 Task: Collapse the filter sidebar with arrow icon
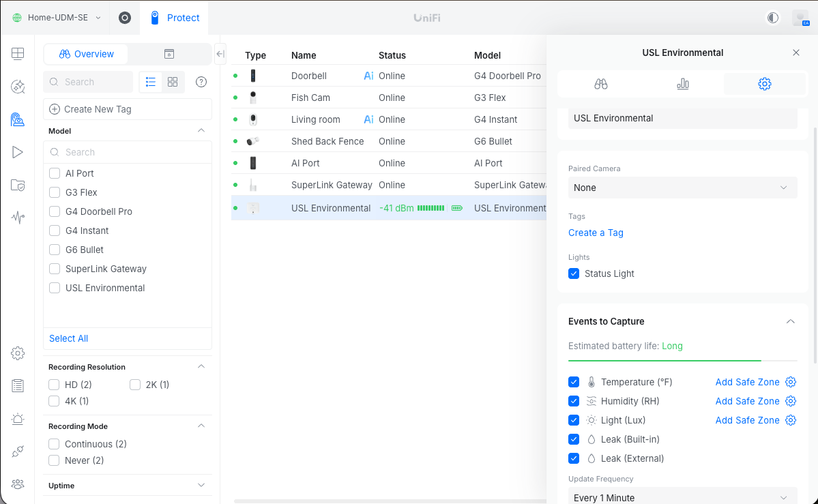point(220,54)
